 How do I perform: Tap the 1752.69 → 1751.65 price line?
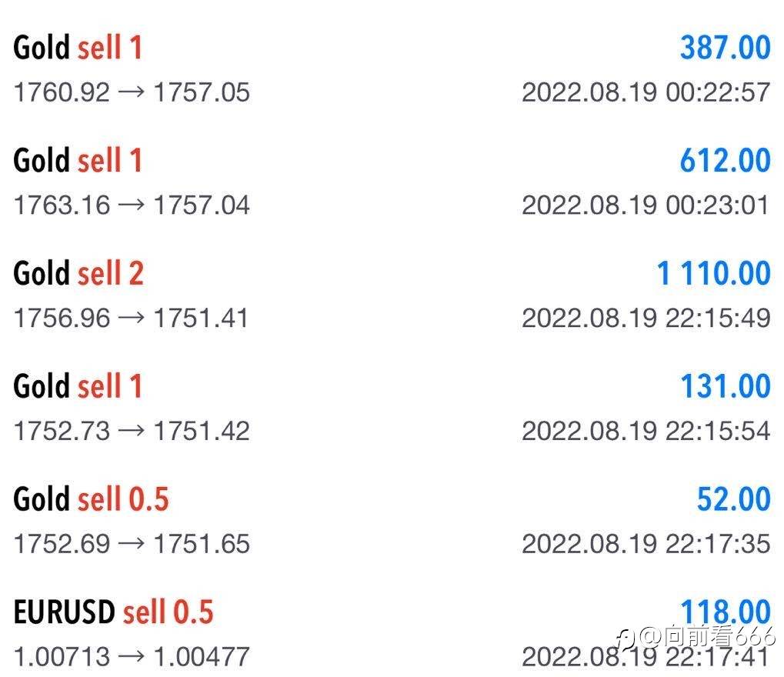tap(132, 544)
